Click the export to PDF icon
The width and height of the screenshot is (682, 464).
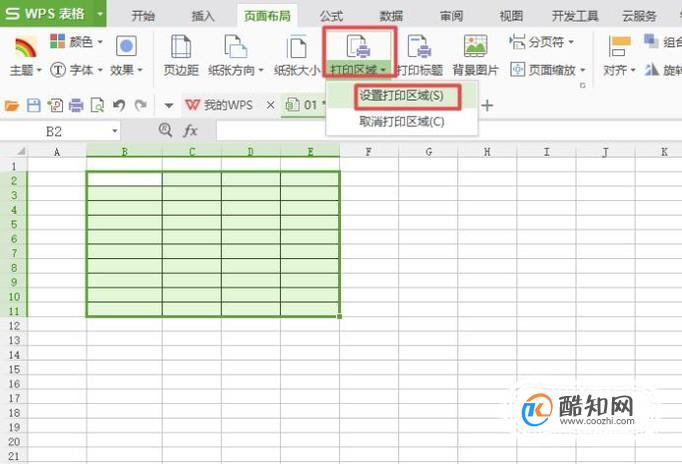pos(55,105)
